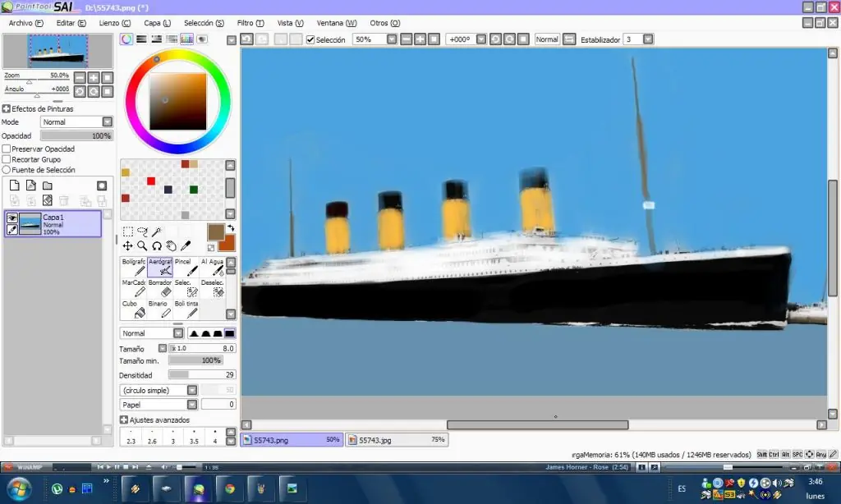Select the zoom magnifier tool

(142, 246)
